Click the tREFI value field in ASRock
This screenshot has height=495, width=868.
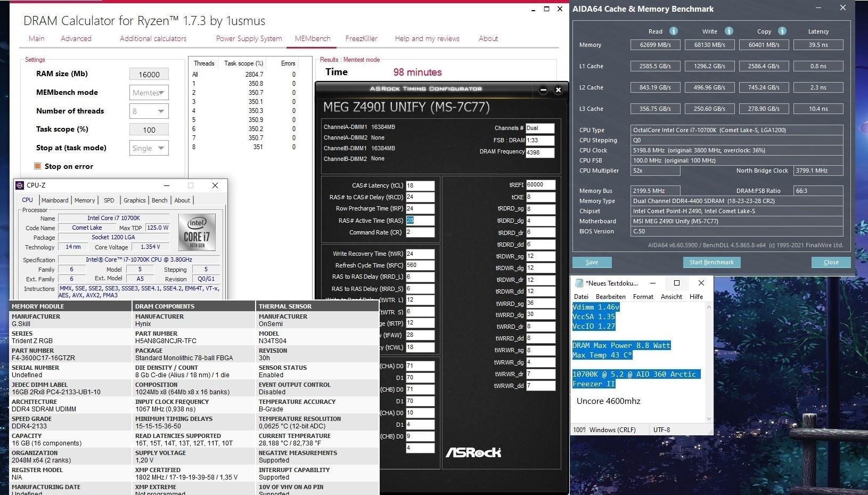click(x=541, y=185)
